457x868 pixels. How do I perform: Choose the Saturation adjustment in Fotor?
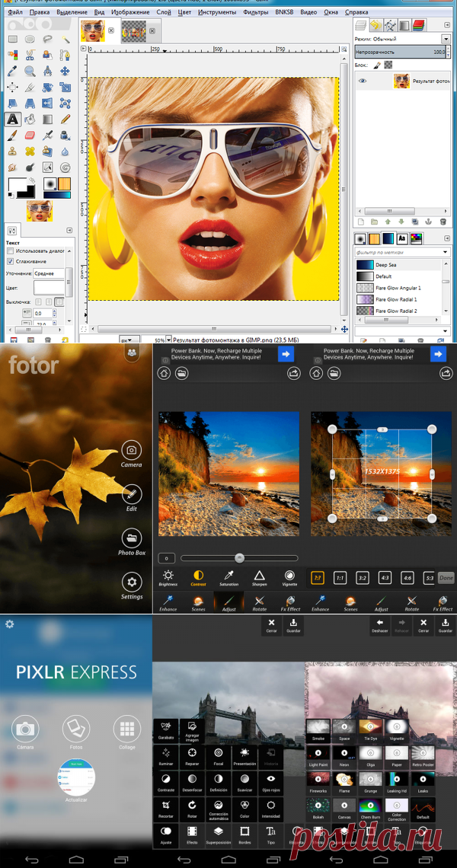[228, 578]
